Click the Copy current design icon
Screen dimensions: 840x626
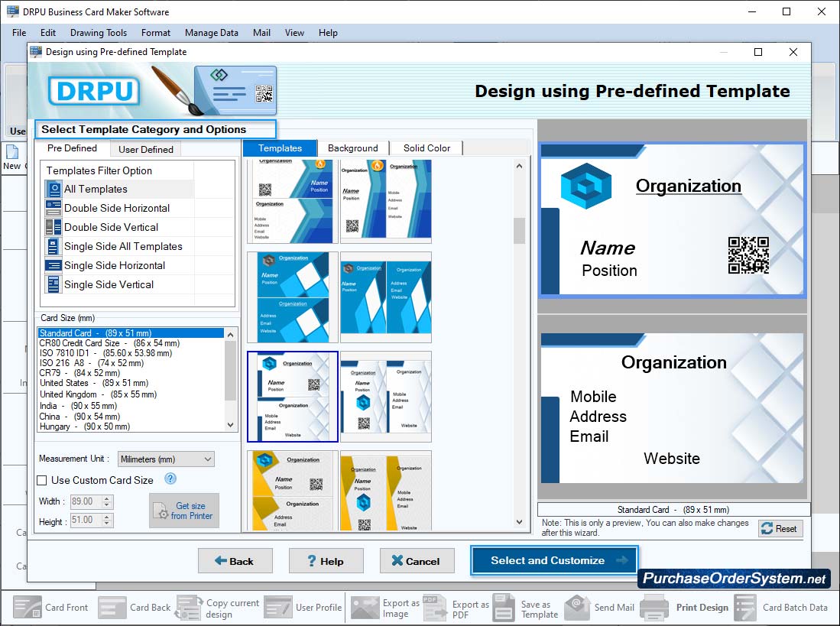[x=190, y=607]
